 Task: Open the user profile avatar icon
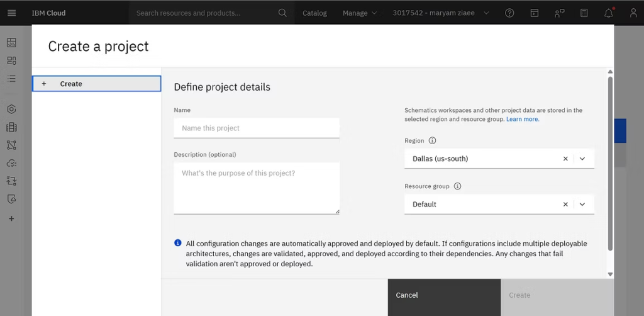[x=633, y=13]
